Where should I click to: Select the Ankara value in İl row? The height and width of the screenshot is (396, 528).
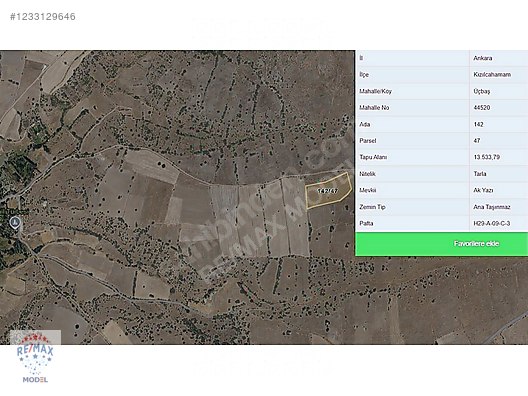pyautogui.click(x=483, y=58)
